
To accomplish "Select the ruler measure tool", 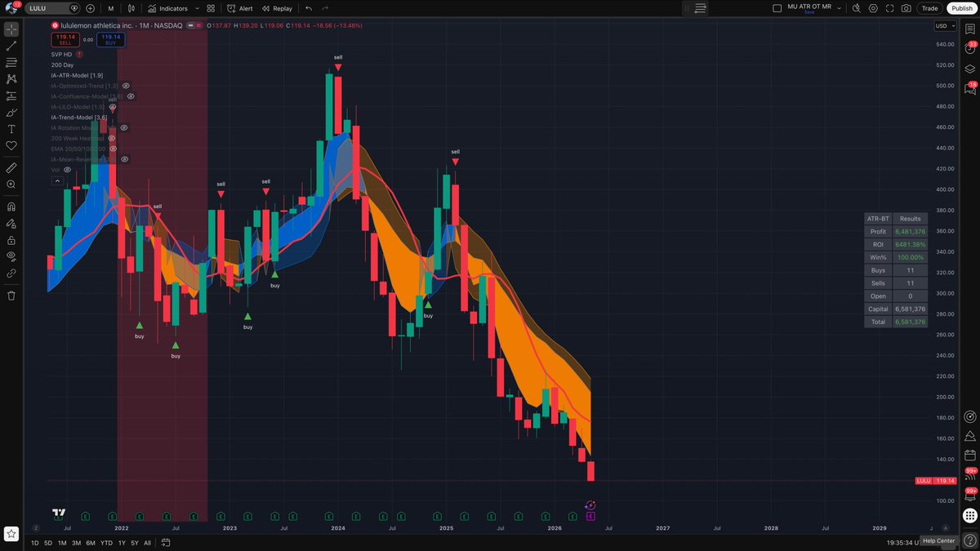I will 11,167.
